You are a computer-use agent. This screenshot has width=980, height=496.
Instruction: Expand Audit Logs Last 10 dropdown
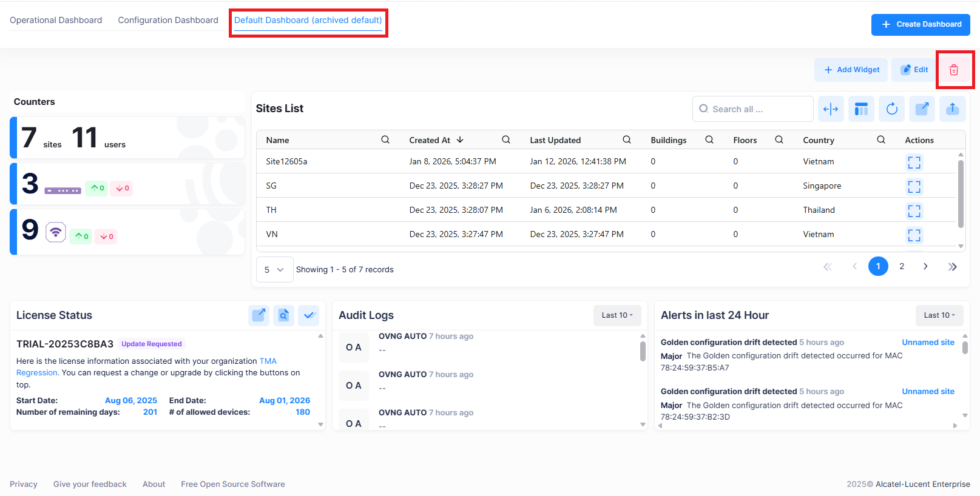[617, 315]
